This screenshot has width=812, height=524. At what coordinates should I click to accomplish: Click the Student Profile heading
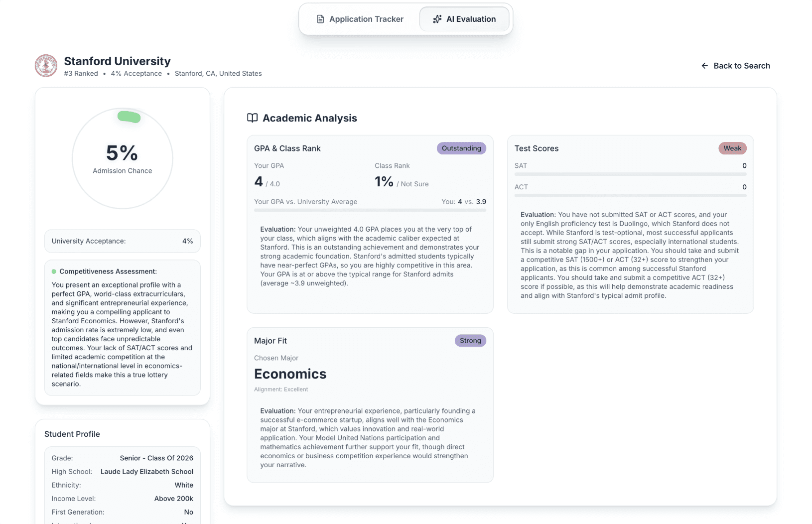[72, 434]
